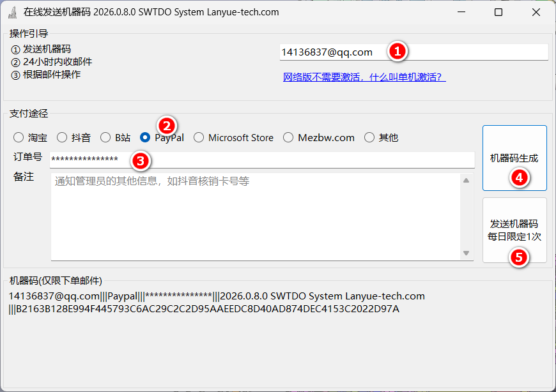Click the remarks scrollbar up arrow
556x392 pixels.
(467, 181)
